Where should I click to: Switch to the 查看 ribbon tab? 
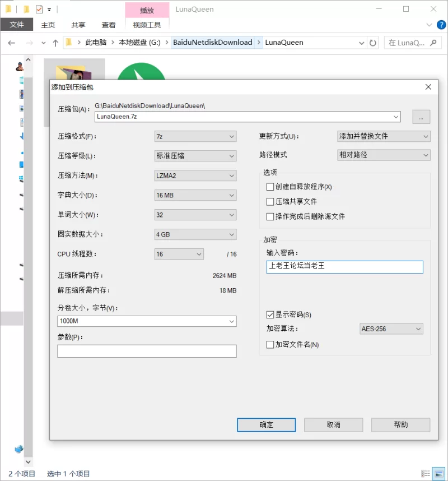(x=109, y=25)
